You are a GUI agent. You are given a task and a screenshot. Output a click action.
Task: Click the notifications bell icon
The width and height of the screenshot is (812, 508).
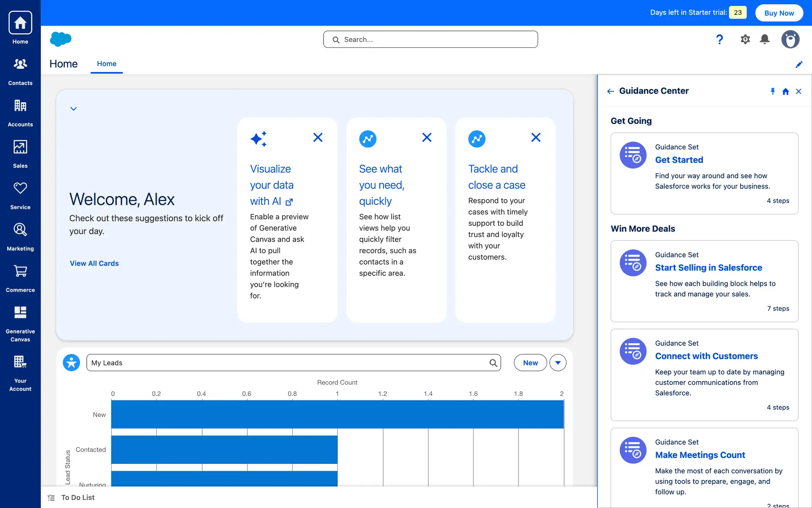coord(765,39)
